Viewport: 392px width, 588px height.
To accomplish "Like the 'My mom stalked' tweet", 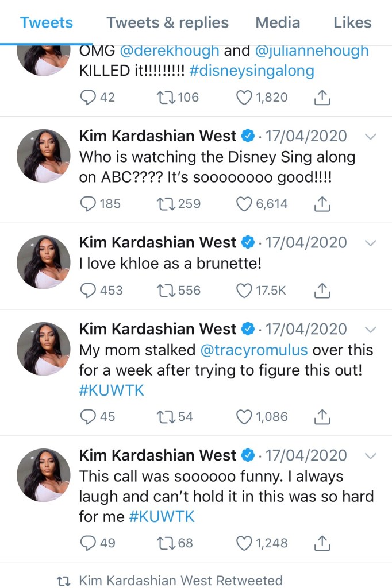I will 245,417.
